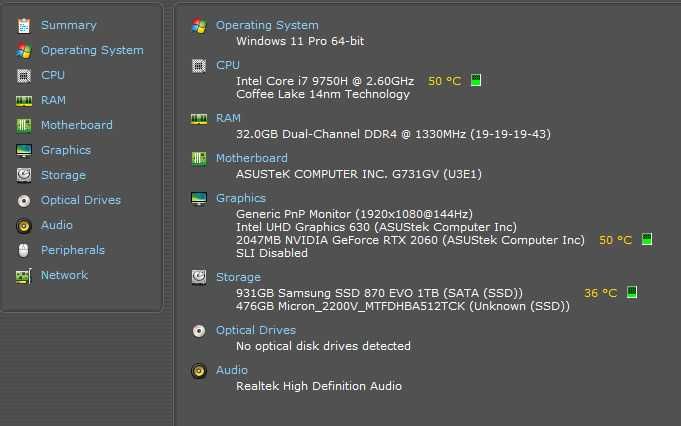Click the text 'Windows 11 Pro 64-bit'
The height and width of the screenshot is (426, 681).
pyautogui.click(x=300, y=41)
